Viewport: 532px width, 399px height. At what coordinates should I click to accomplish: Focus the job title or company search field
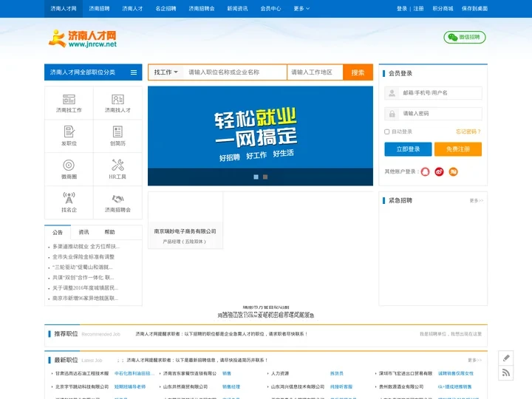(235, 72)
